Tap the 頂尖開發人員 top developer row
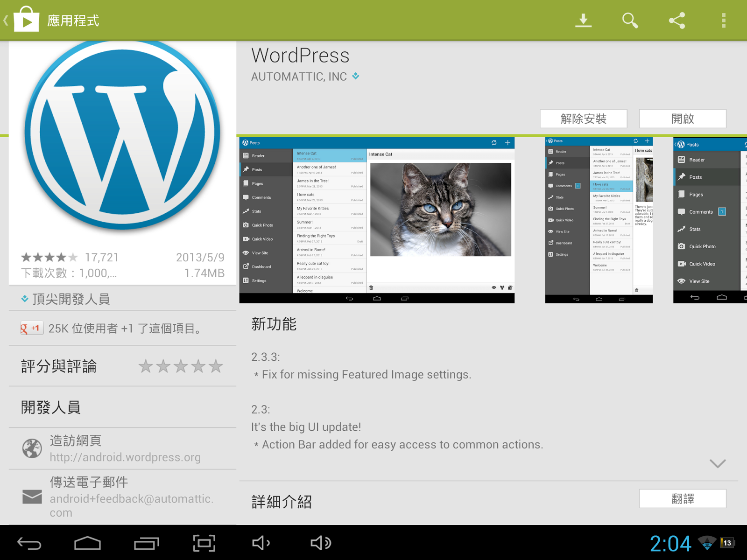 click(122, 299)
